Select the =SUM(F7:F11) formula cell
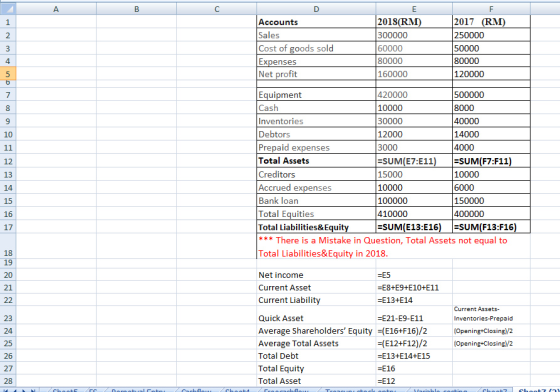The width and height of the screenshot is (560, 392). tap(491, 161)
